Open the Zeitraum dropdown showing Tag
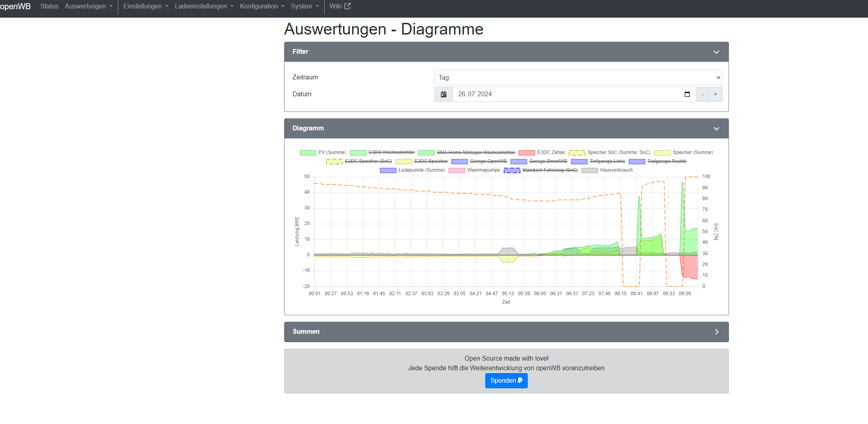 [578, 77]
